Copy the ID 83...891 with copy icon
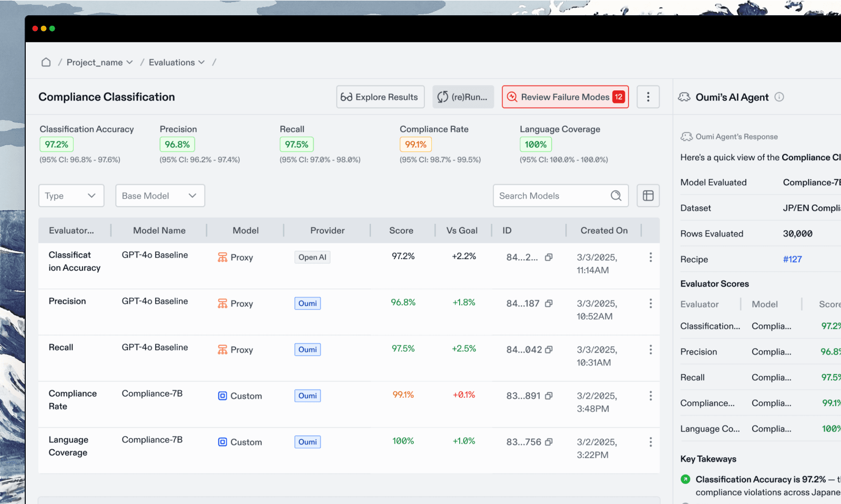This screenshot has height=504, width=841. pos(549,396)
